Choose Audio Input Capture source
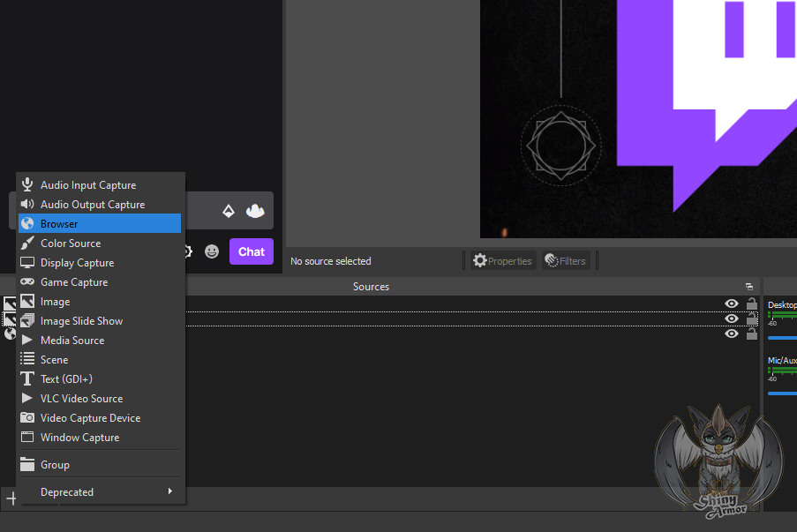This screenshot has height=532, width=797. [x=88, y=185]
